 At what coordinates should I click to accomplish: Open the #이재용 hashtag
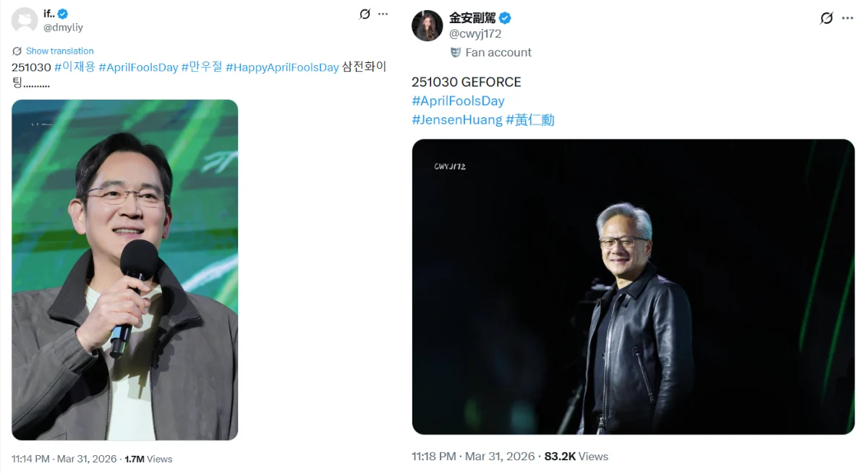(x=75, y=67)
